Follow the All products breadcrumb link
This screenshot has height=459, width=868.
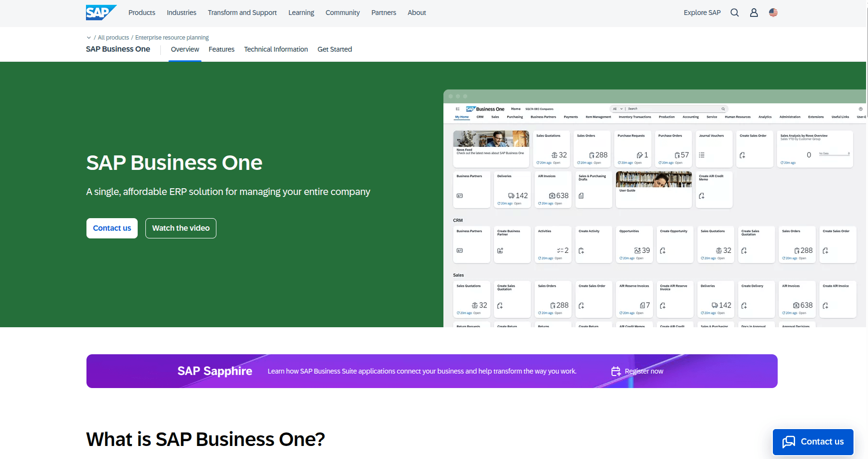(x=114, y=38)
